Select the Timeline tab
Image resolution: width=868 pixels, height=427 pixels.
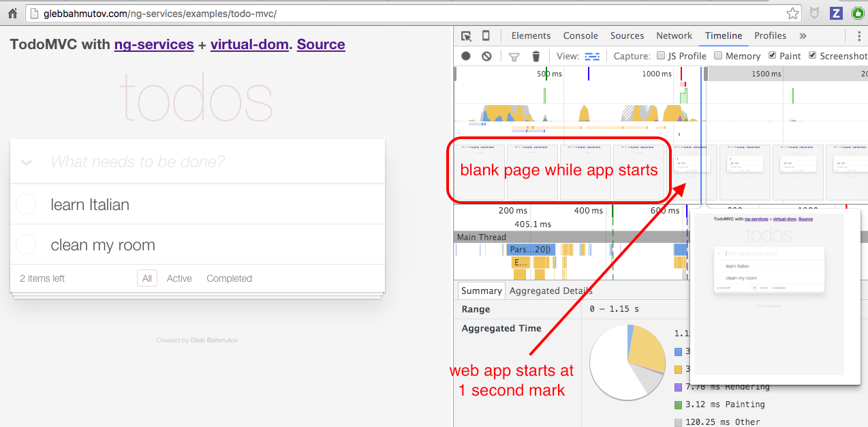pyautogui.click(x=724, y=36)
